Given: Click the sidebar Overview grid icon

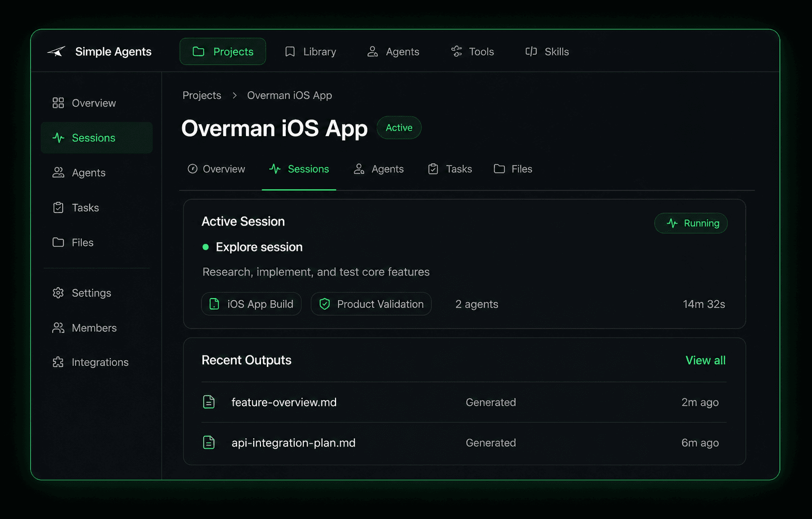Looking at the screenshot, I should pyautogui.click(x=58, y=103).
